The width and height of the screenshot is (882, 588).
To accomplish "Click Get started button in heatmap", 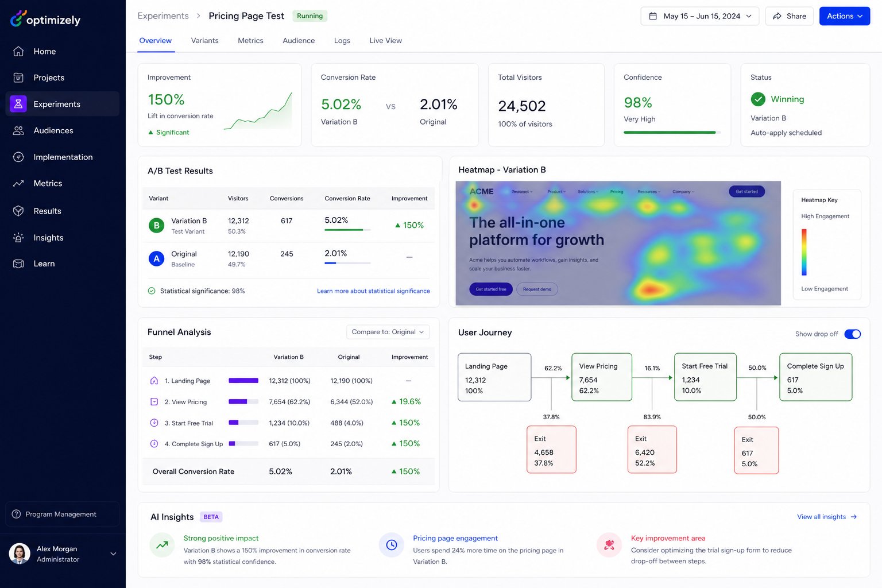I will click(x=746, y=192).
